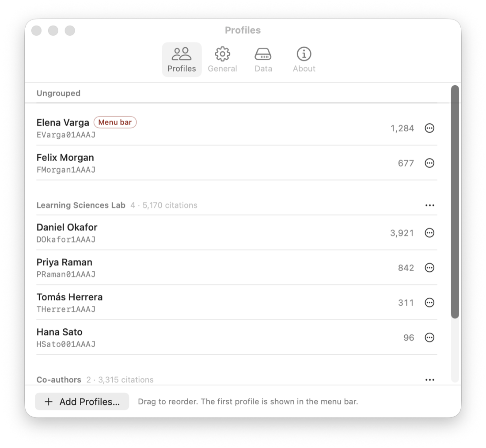Screen dimensions: 486x448
Task: Open more options for Hana Sato
Action: coord(429,337)
